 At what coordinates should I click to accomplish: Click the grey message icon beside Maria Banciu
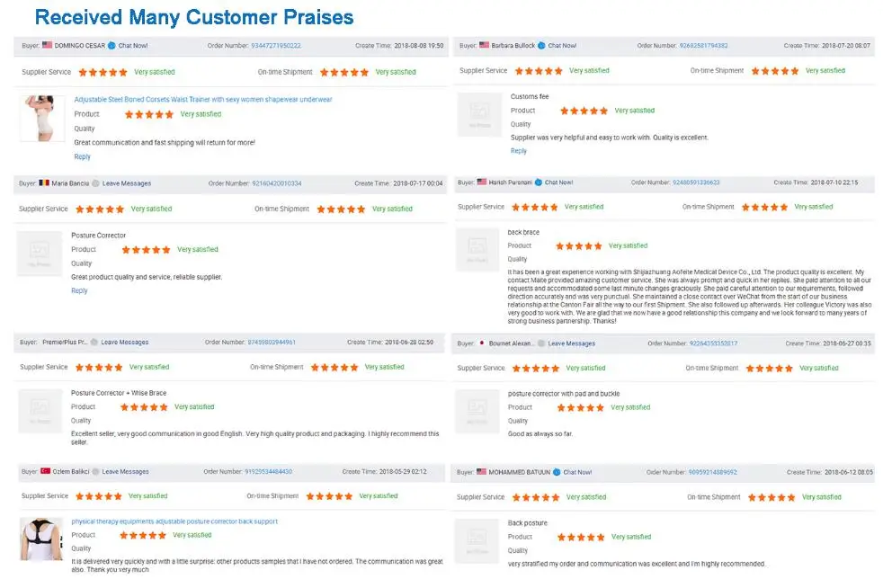[95, 183]
